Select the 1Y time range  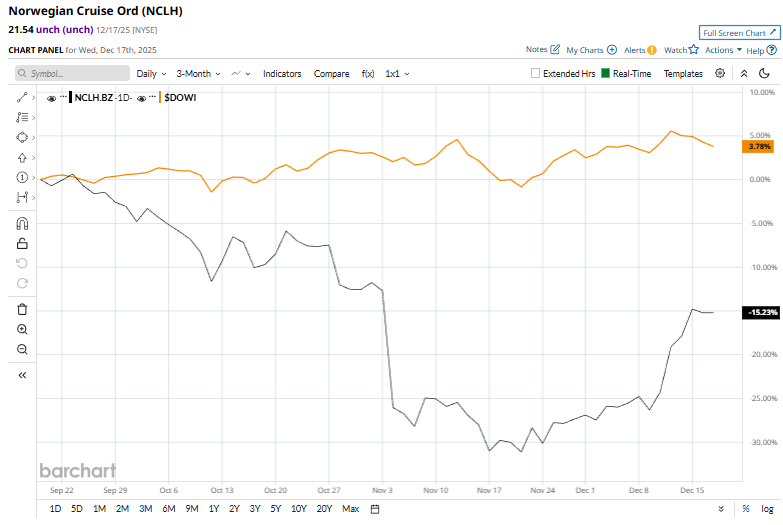pyautogui.click(x=214, y=509)
